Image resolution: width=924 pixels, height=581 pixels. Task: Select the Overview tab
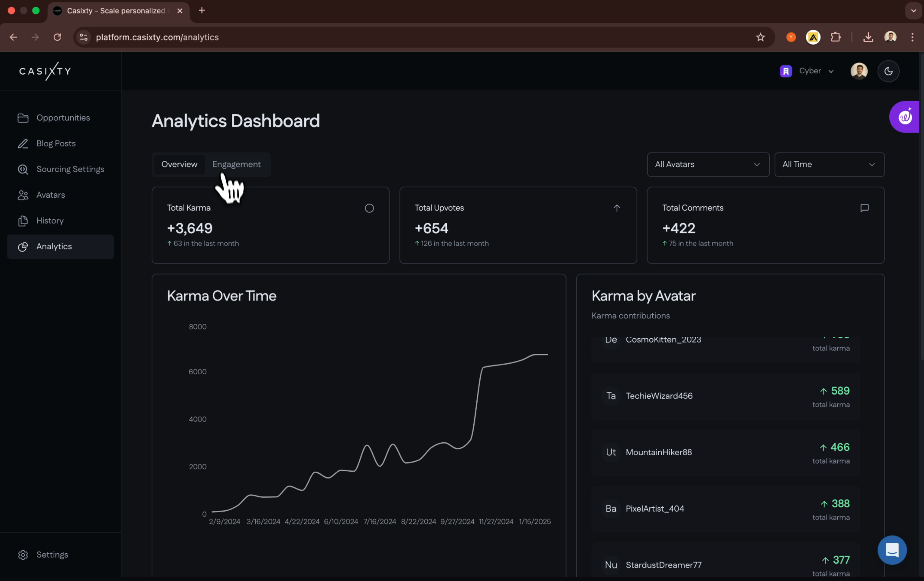tap(179, 164)
